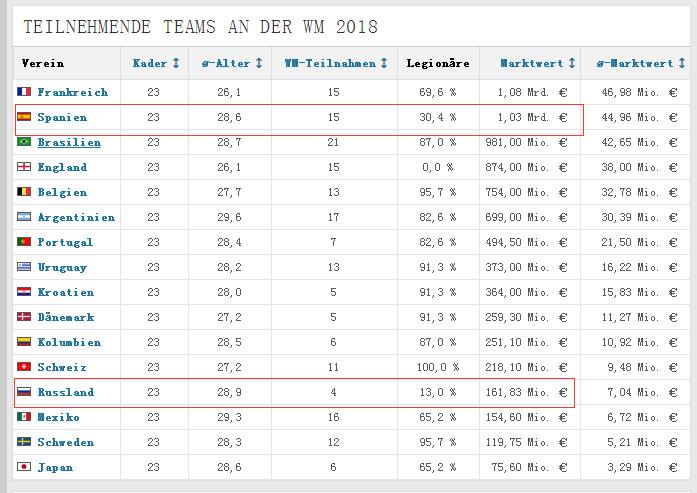
Task: Click the Brazil flag icon
Action: pyautogui.click(x=24, y=142)
